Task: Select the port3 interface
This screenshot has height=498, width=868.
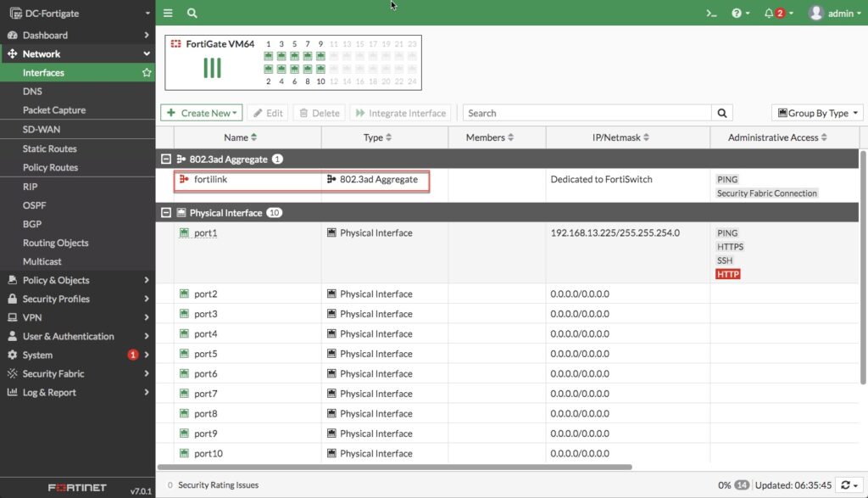Action: [x=205, y=314]
